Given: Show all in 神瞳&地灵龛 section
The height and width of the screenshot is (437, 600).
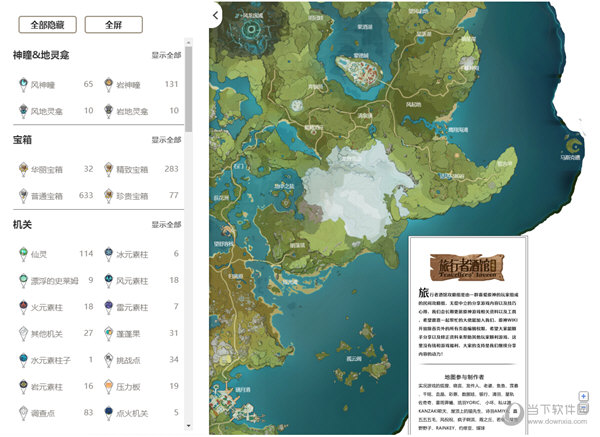Looking at the screenshot, I should coord(166,55).
